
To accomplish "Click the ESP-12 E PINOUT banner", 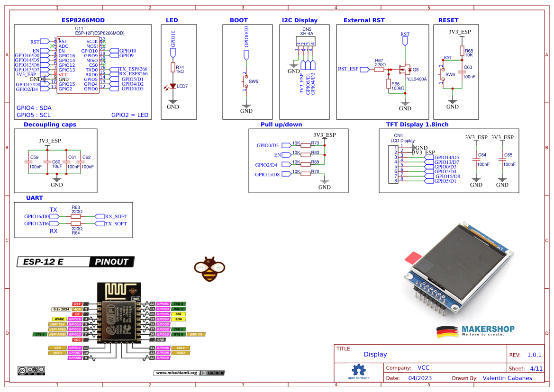I will pos(77,262).
